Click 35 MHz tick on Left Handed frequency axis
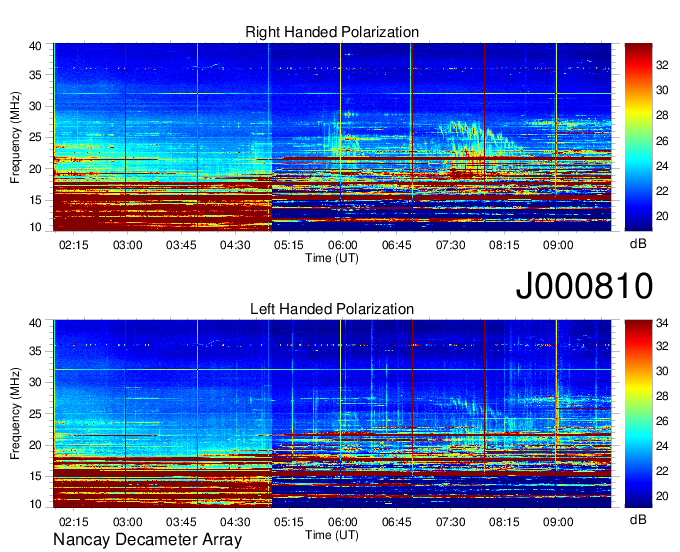 [x=36, y=351]
